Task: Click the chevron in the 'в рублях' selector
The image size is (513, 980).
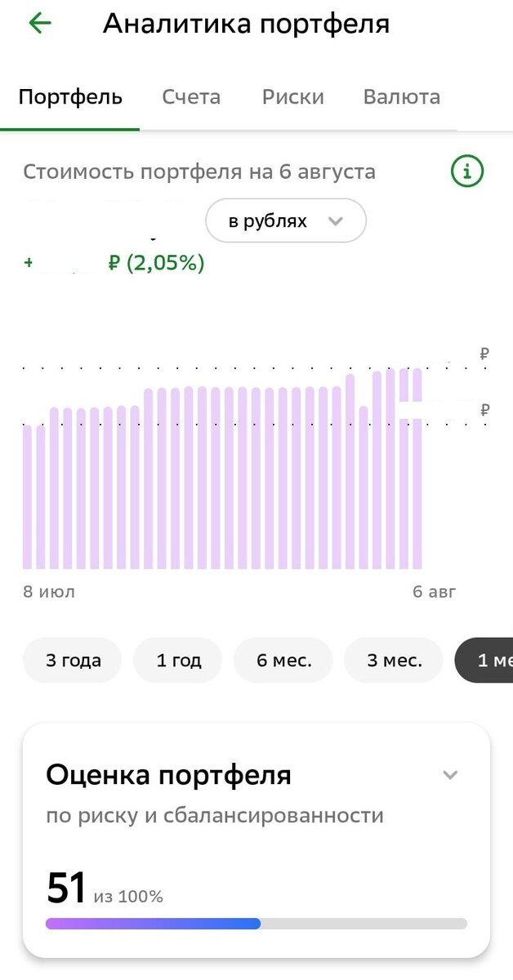Action: [335, 221]
